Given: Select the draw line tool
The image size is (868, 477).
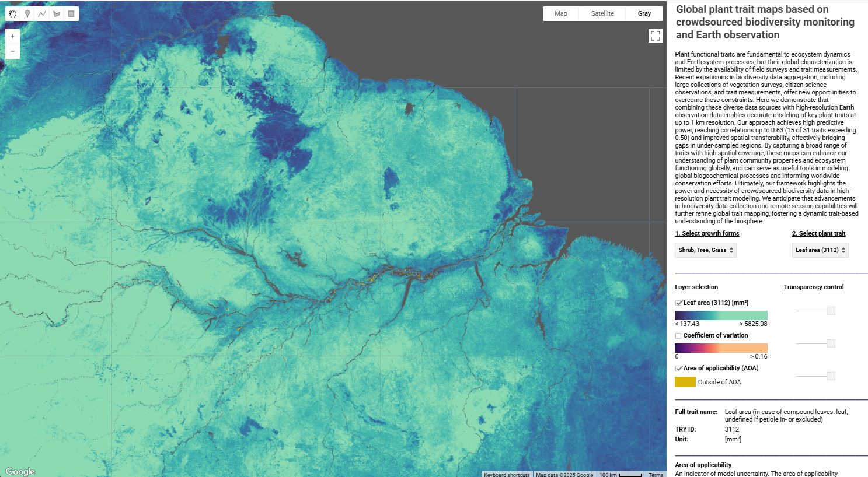Looking at the screenshot, I should click(41, 13).
